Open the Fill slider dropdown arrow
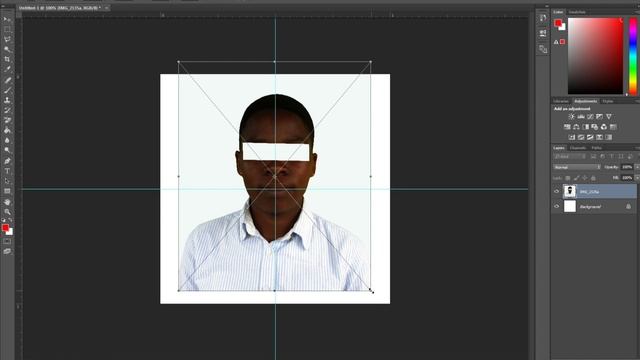This screenshot has height=360, width=640. coord(637,178)
